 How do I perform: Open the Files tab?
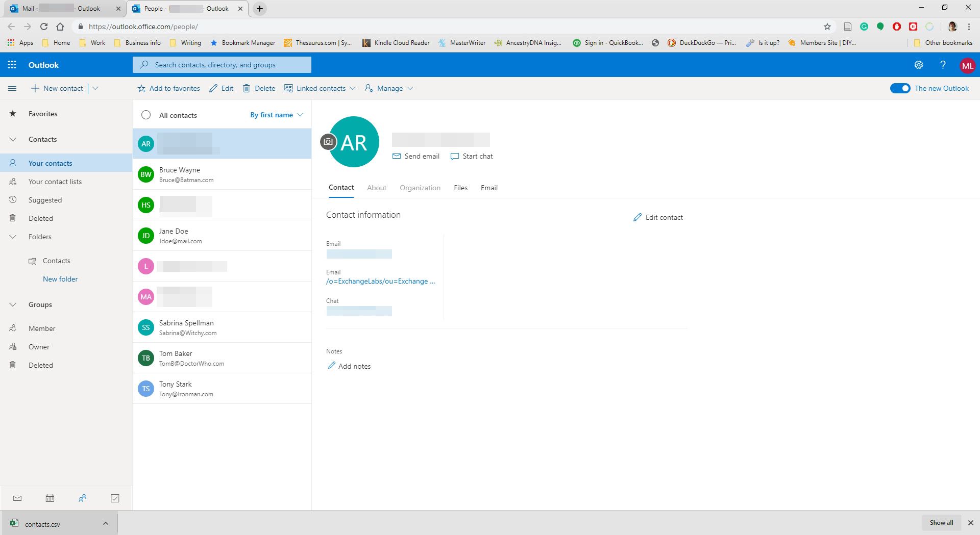460,188
